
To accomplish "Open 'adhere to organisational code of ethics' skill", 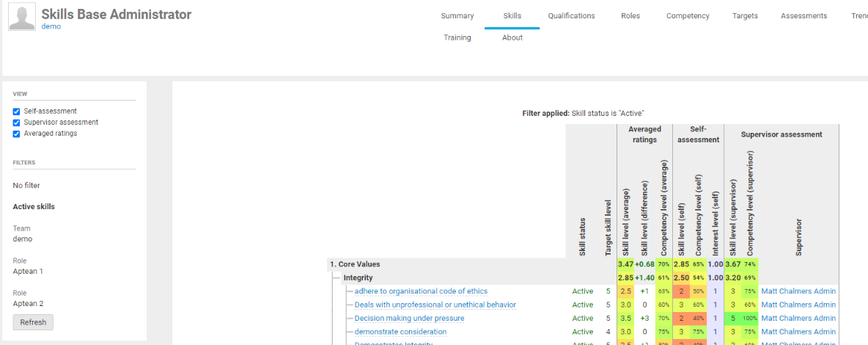I will 421,291.
